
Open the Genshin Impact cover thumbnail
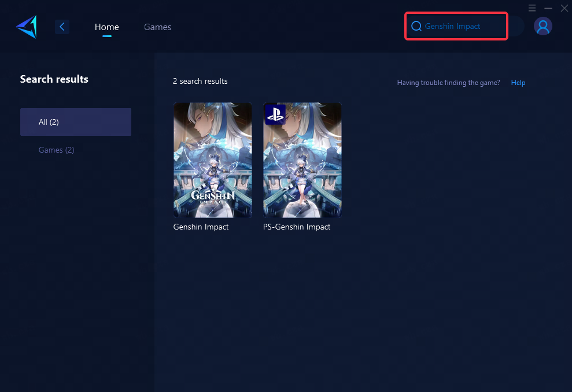click(213, 160)
